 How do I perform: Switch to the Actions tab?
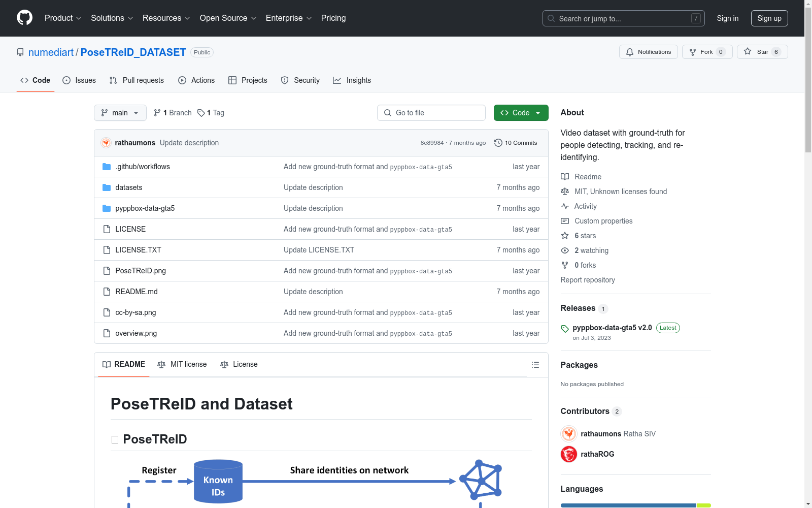click(196, 80)
